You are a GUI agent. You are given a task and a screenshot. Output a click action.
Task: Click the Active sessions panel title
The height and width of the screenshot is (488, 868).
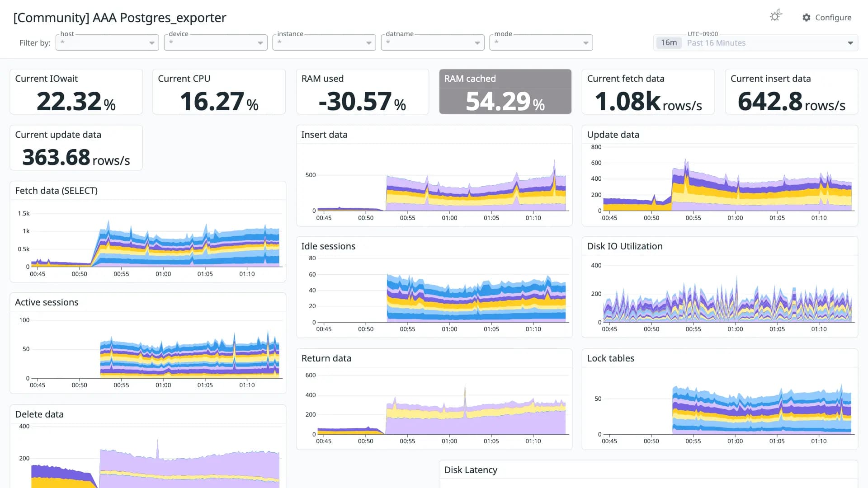tap(47, 302)
